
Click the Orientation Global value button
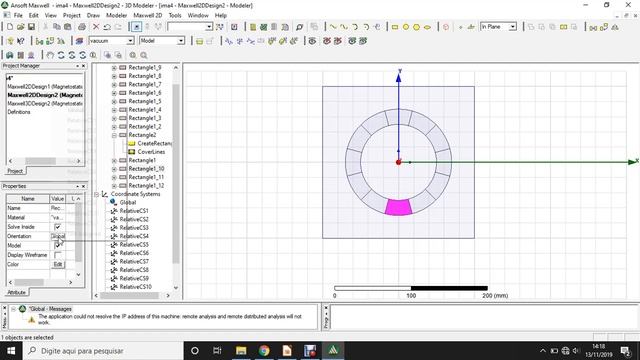tap(58, 236)
